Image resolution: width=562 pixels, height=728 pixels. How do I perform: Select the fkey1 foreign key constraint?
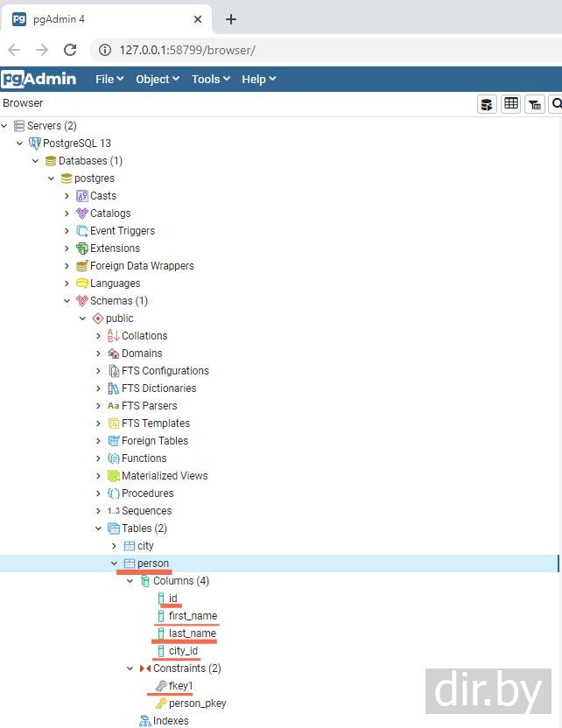[180, 686]
